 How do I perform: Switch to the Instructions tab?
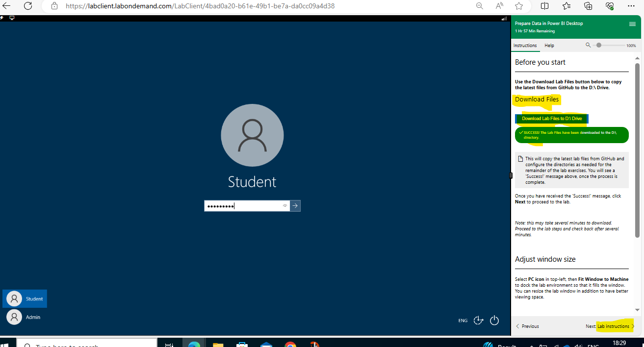(525, 45)
